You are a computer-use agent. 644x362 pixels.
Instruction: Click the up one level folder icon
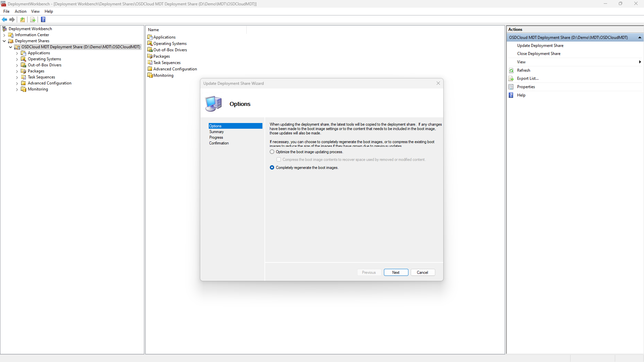pos(22,20)
